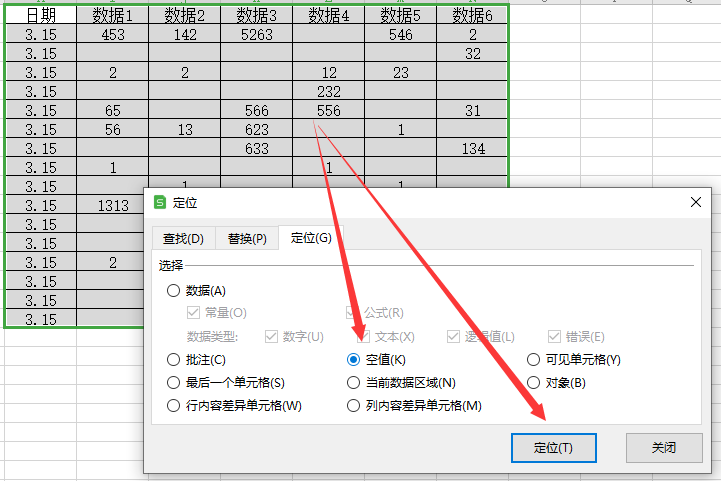This screenshot has height=481, width=721.
Task: Click the cell containing 65
Action: coord(113,110)
